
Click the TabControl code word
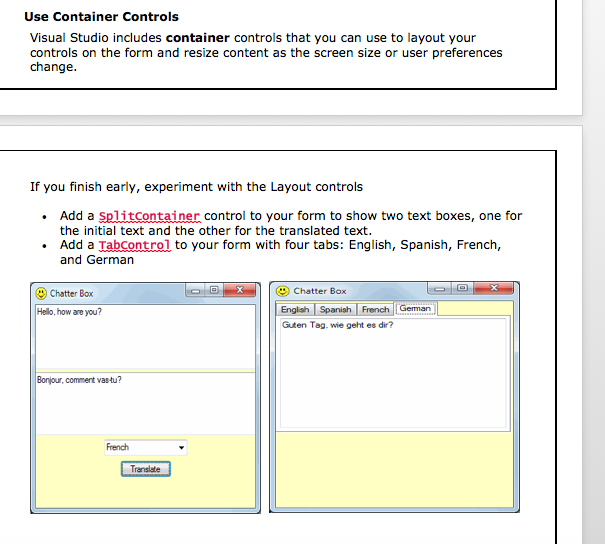pos(134,245)
